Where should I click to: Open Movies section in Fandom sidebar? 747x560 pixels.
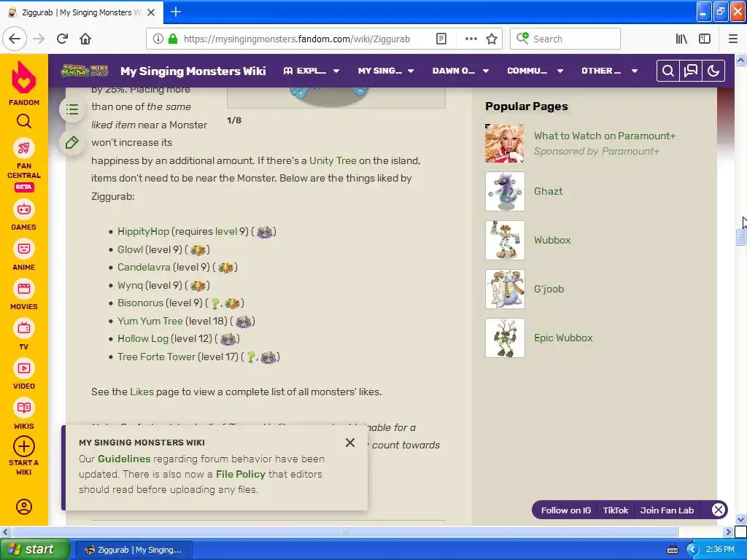(x=24, y=289)
